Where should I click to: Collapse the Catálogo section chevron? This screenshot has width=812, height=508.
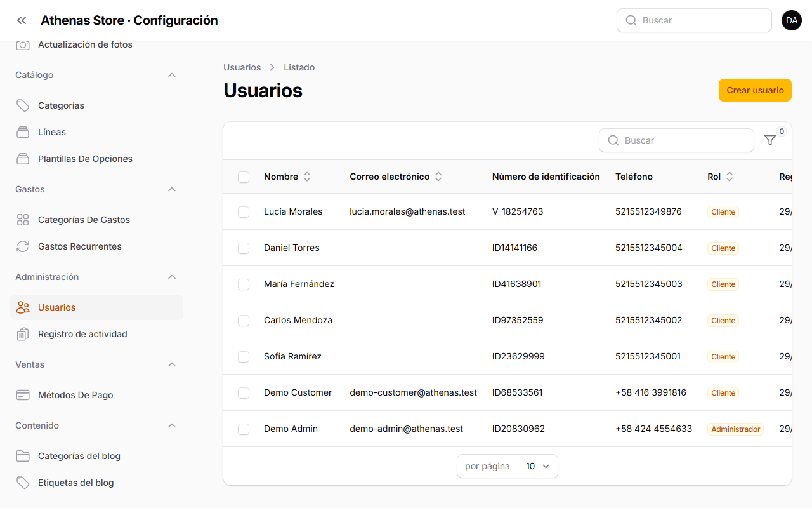(172, 75)
